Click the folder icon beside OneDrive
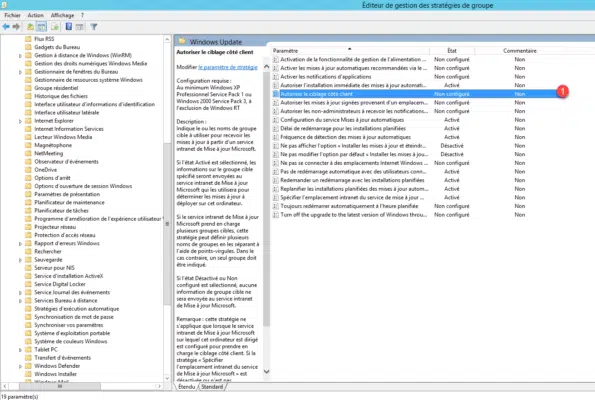Viewport: 595px width, 400px height. [28, 170]
